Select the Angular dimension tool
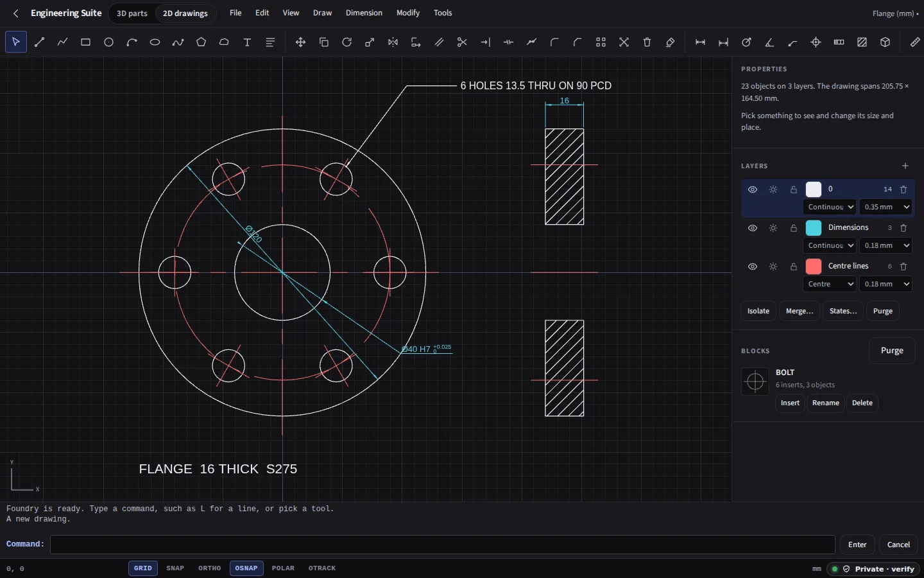Screen dimensions: 924x578 [x=769, y=42]
